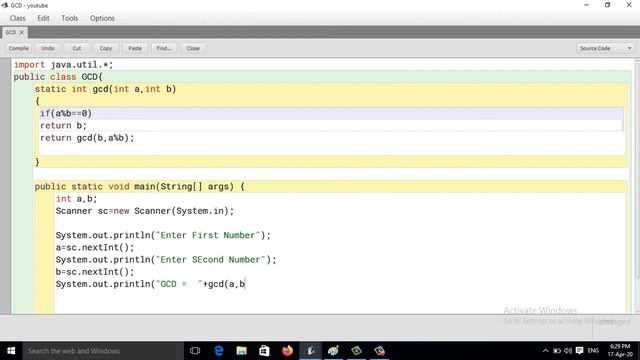This screenshot has width=640, height=360.
Task: Click the volume tray icon
Action: (x=568, y=351)
